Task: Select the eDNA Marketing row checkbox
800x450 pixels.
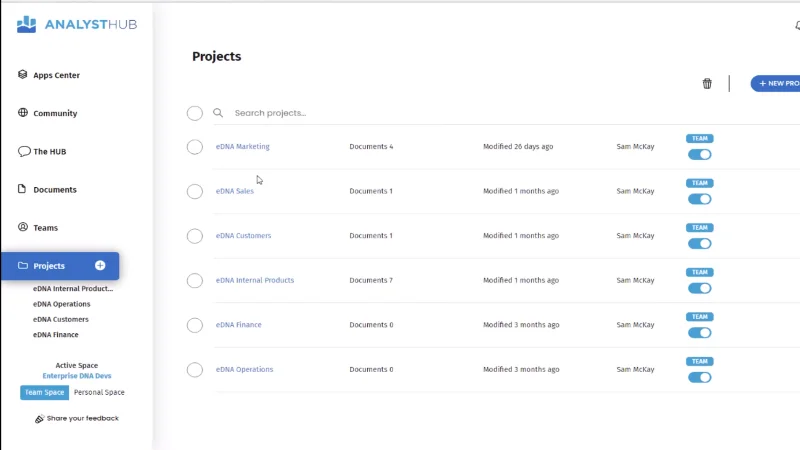Action: (194, 147)
